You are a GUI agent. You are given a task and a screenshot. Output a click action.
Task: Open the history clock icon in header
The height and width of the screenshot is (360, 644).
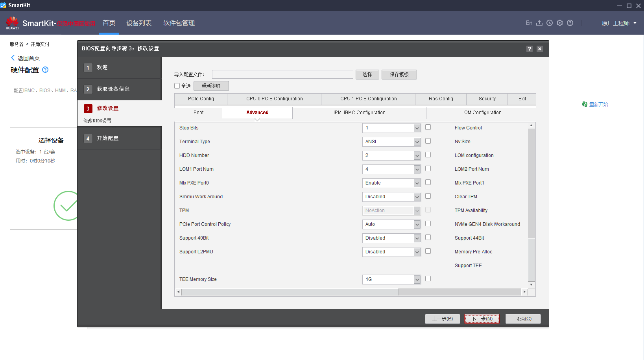click(550, 23)
